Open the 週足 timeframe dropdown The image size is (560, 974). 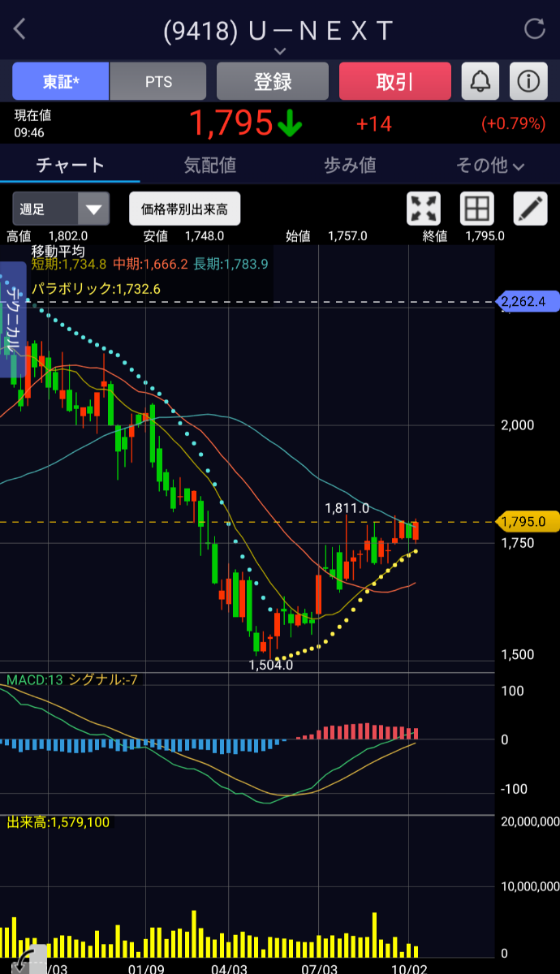pos(61,209)
